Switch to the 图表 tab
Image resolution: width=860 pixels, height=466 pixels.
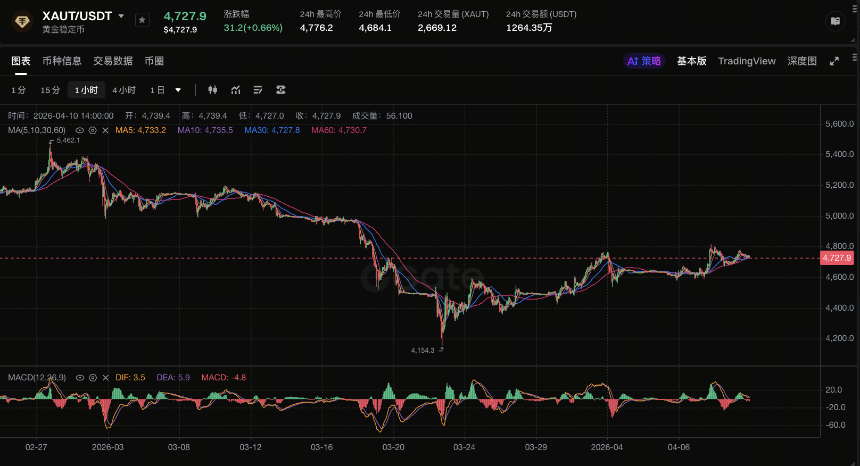pos(21,61)
